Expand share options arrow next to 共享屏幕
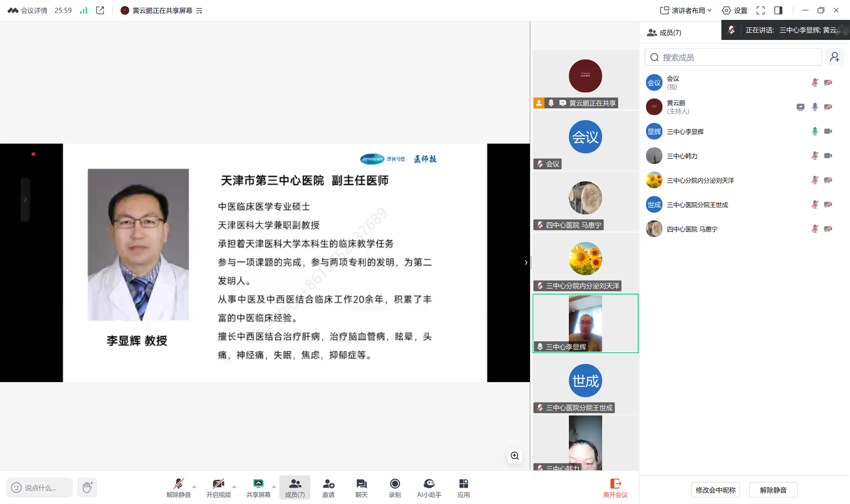This screenshot has height=504, width=850. [274, 487]
